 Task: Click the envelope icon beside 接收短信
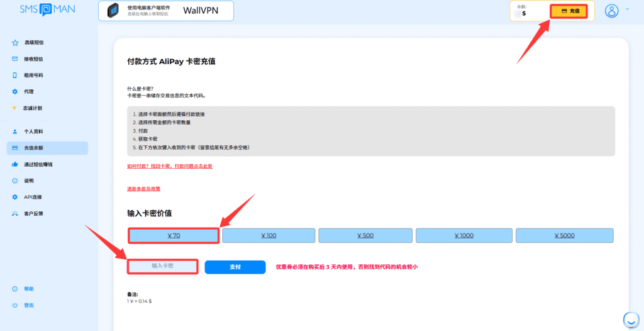[x=15, y=59]
